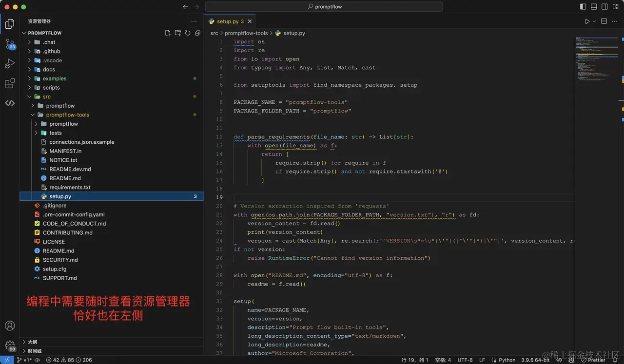Customize layout from title bar
This screenshot has height=364, width=624.
(615, 7)
